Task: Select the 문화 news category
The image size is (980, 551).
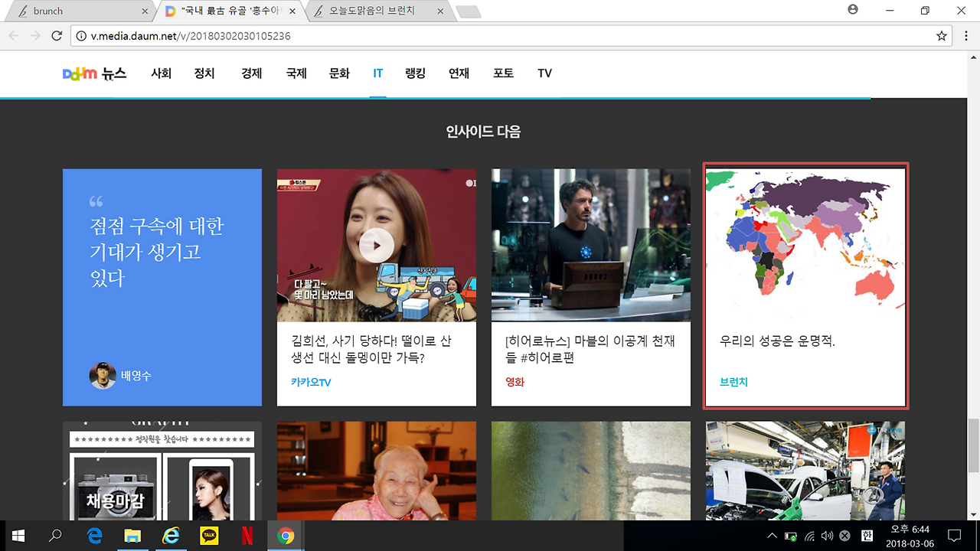Action: [x=339, y=73]
